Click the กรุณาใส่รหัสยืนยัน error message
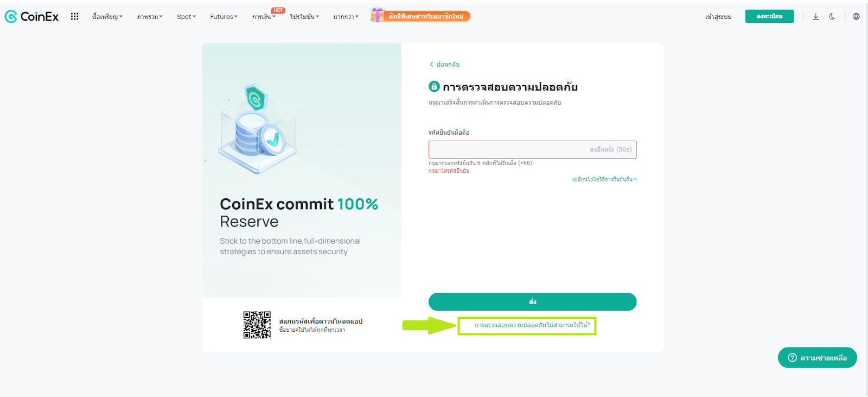868x397 pixels. click(449, 171)
